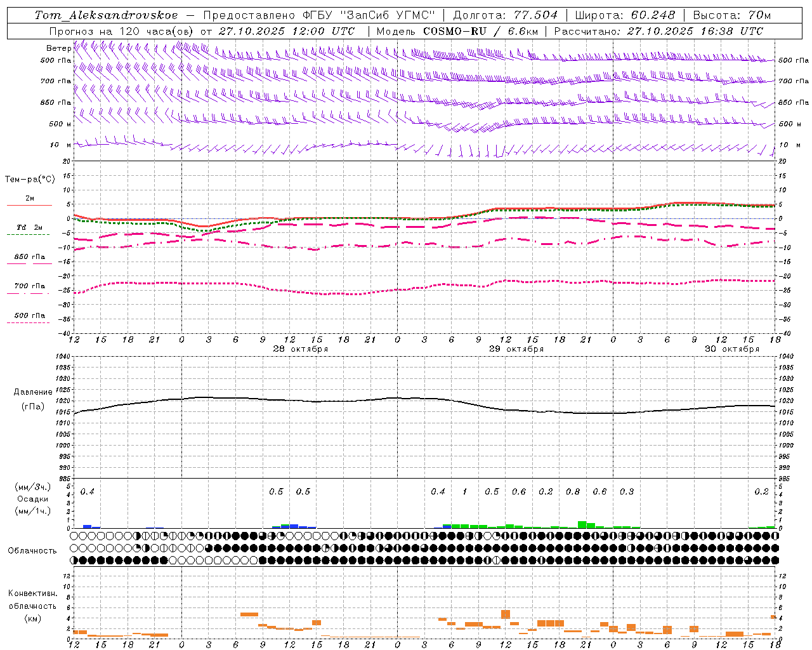Click the (мм/3ч.) precipitation unit label
Viewport: 812px width, 650px height.
click(33, 487)
